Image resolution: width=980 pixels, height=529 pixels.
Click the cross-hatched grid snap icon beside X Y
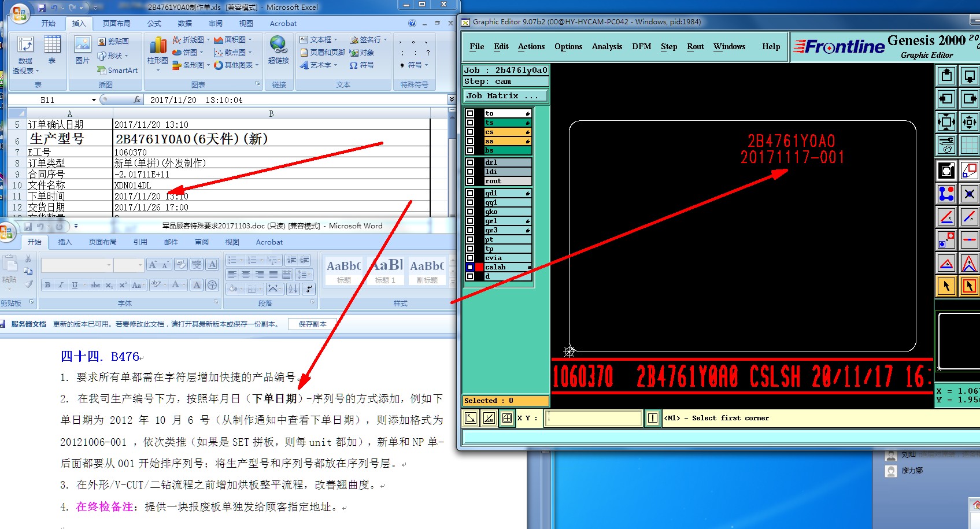pyautogui.click(x=507, y=418)
